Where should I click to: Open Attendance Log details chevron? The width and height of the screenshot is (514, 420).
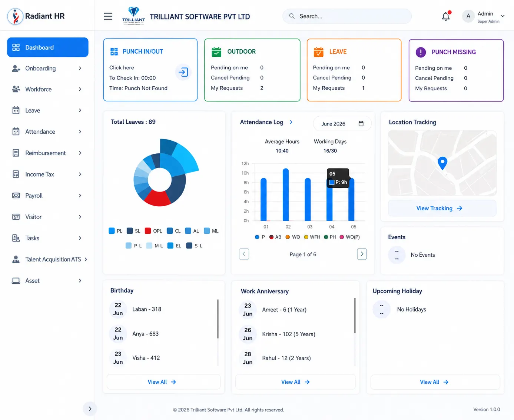(291, 122)
